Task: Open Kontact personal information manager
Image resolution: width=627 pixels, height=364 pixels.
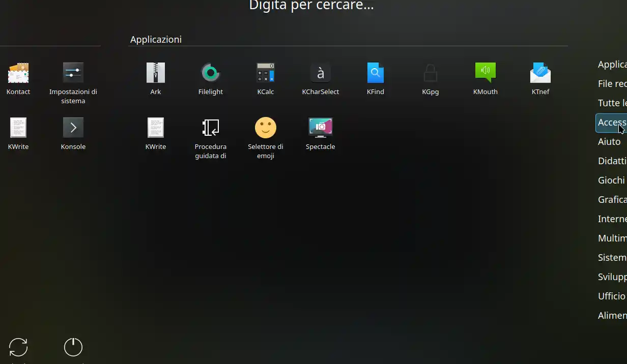Action: tap(18, 76)
